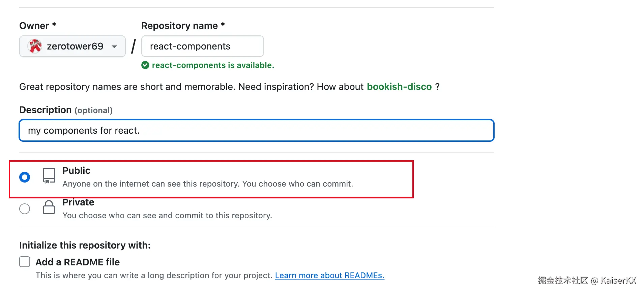Click the Description (optional) label
This screenshot has width=644, height=293.
click(x=66, y=110)
